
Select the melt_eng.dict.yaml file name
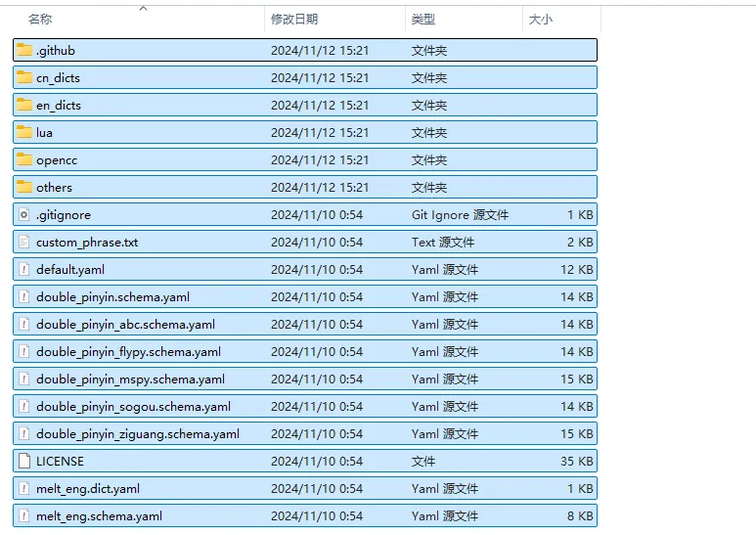coord(88,489)
